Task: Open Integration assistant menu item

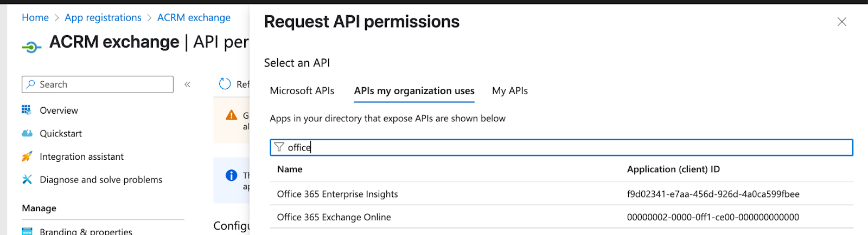Action: (x=81, y=156)
